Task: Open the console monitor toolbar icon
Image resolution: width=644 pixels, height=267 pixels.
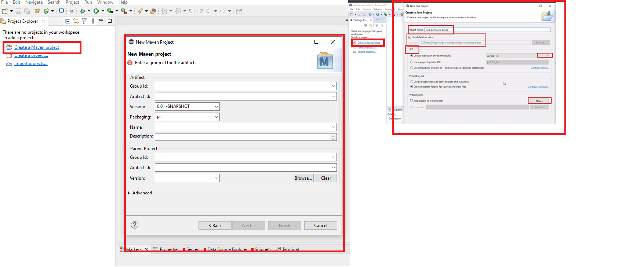Action: tap(61, 11)
